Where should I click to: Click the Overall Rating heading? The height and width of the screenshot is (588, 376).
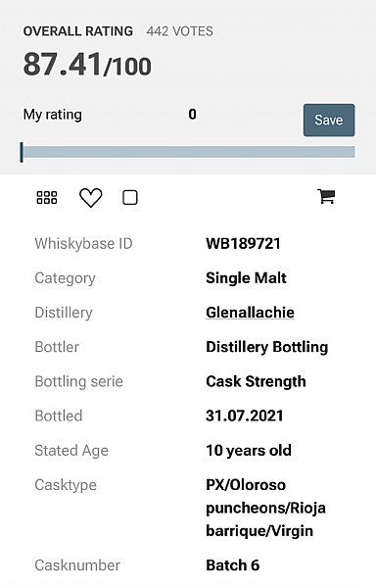pos(78,31)
